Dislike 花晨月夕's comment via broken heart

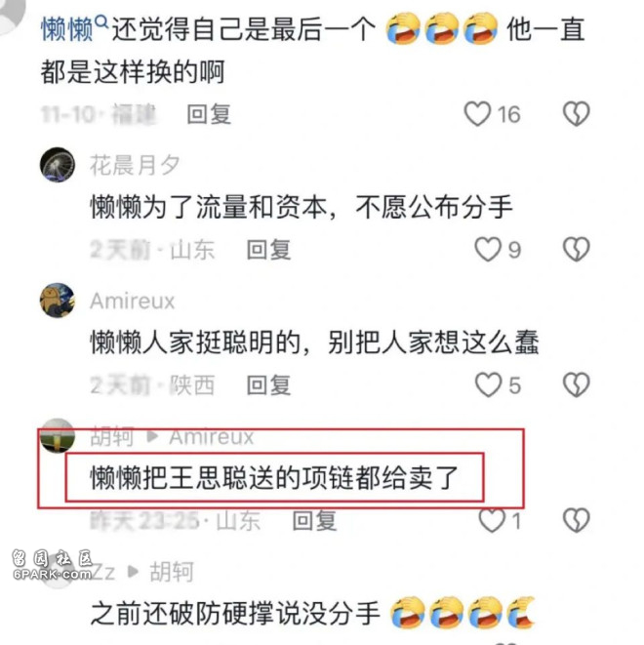click(x=576, y=249)
